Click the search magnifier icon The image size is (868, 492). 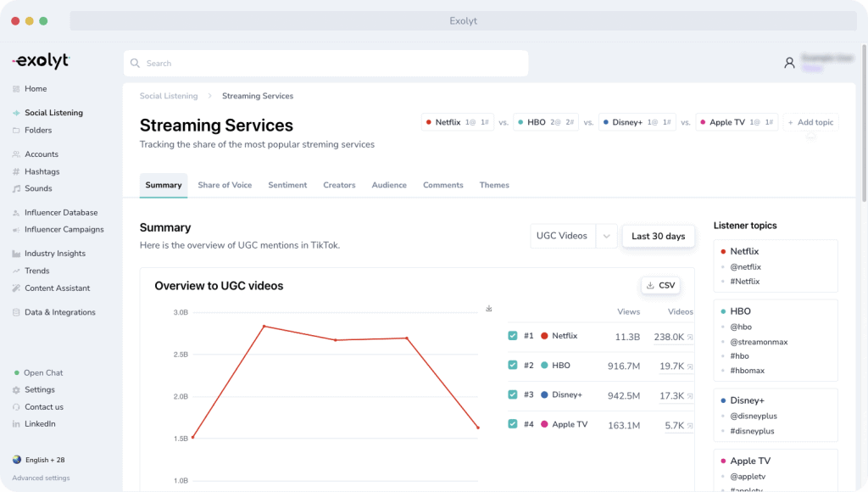coord(135,63)
